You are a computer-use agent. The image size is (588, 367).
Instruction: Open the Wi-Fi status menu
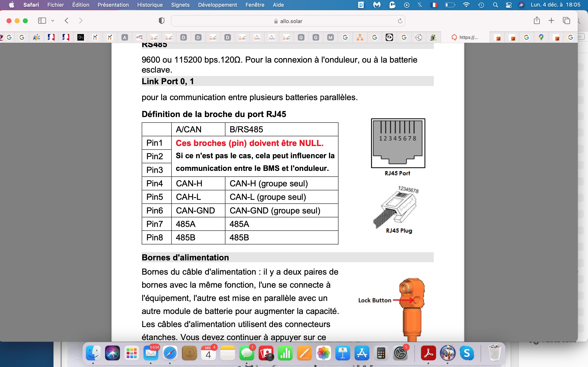466,5
